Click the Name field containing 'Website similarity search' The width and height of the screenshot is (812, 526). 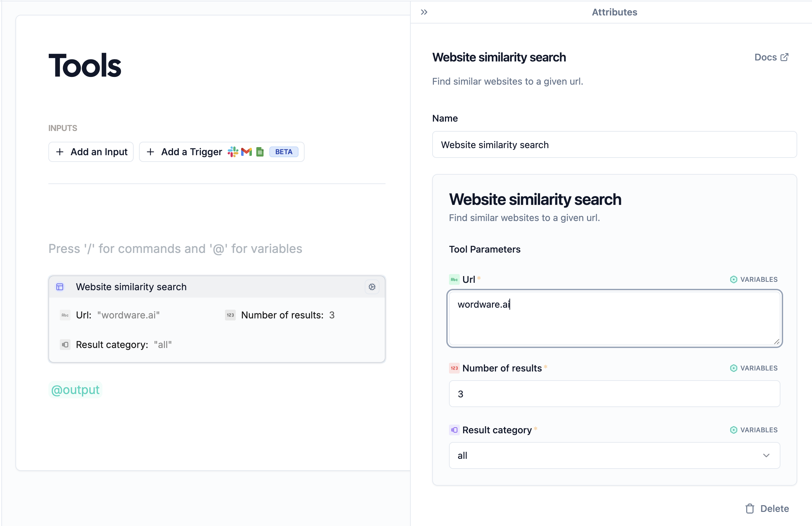tap(614, 145)
